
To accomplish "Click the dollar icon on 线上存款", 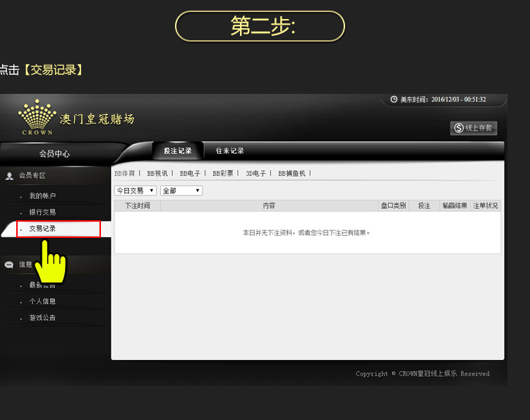I will click(x=459, y=128).
